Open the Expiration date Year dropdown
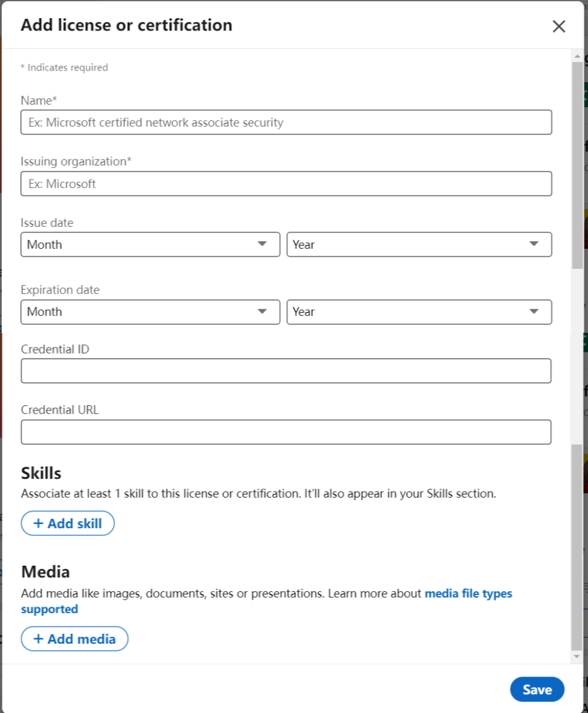 pos(419,311)
